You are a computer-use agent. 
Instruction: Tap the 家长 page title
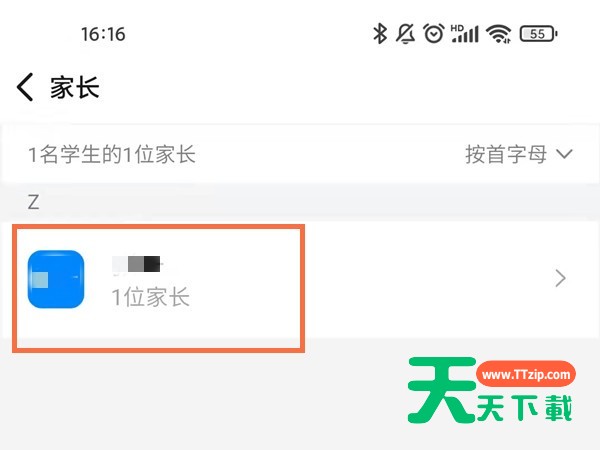pos(75,87)
